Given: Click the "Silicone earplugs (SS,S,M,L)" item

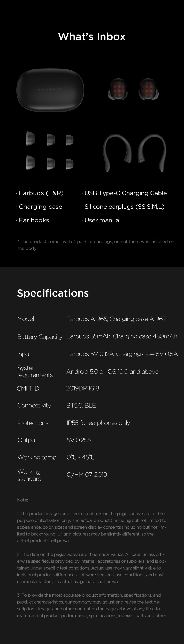Looking at the screenshot, I should point(124,207).
